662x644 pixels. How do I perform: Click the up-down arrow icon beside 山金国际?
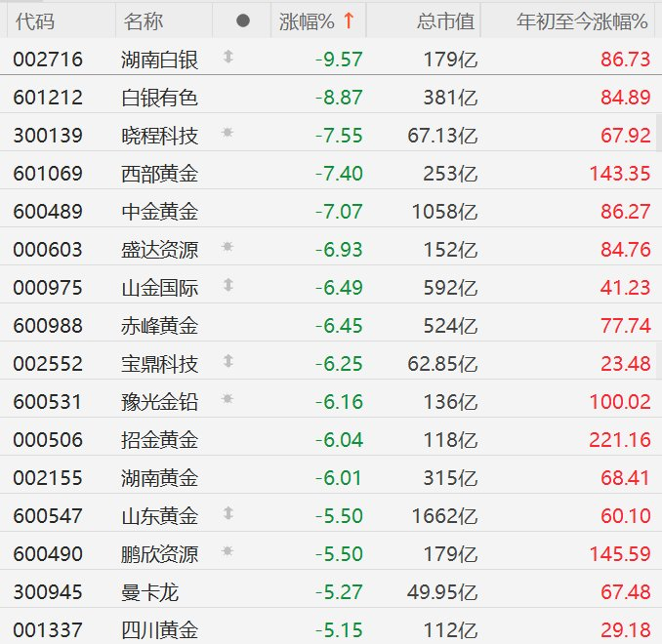coord(228,286)
